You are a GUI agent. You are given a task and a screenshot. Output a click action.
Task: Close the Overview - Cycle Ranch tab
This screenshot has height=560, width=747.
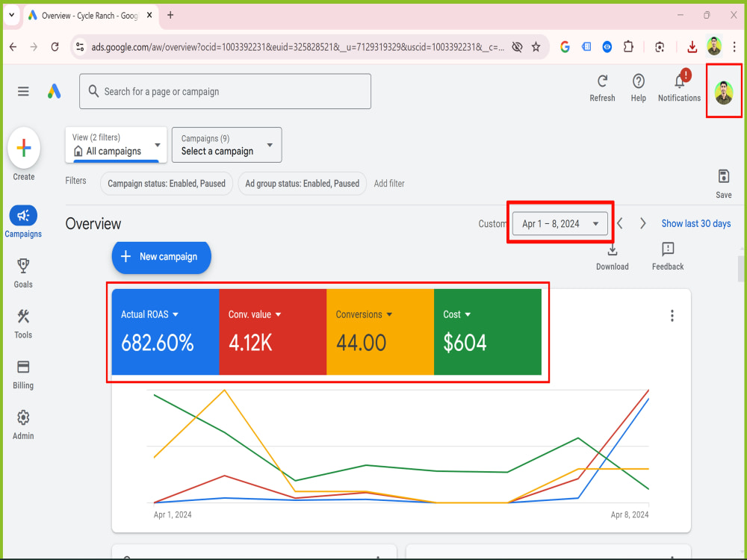tap(149, 15)
